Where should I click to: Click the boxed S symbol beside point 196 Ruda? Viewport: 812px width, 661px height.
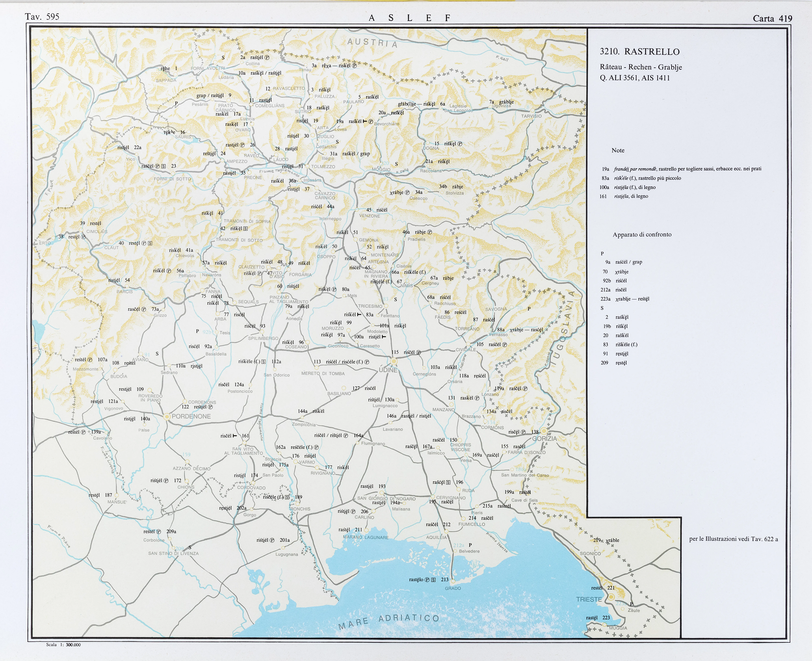(448, 482)
